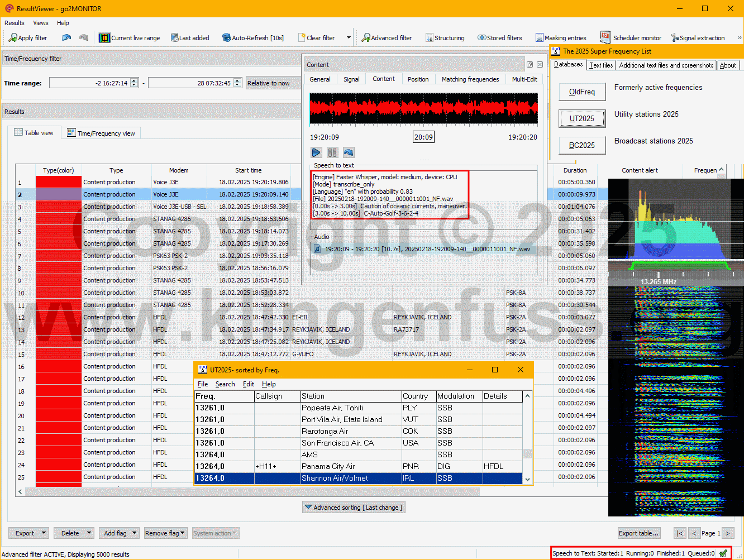This screenshot has height=560, width=744.
Task: Click the purple type color cell in row 2
Action: pos(59,194)
